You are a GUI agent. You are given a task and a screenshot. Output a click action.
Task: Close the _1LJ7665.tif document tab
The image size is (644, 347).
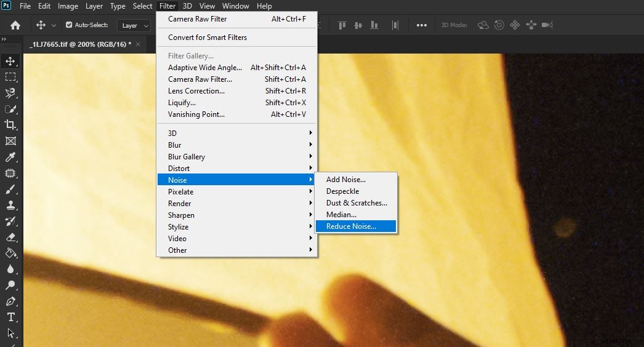click(x=138, y=44)
